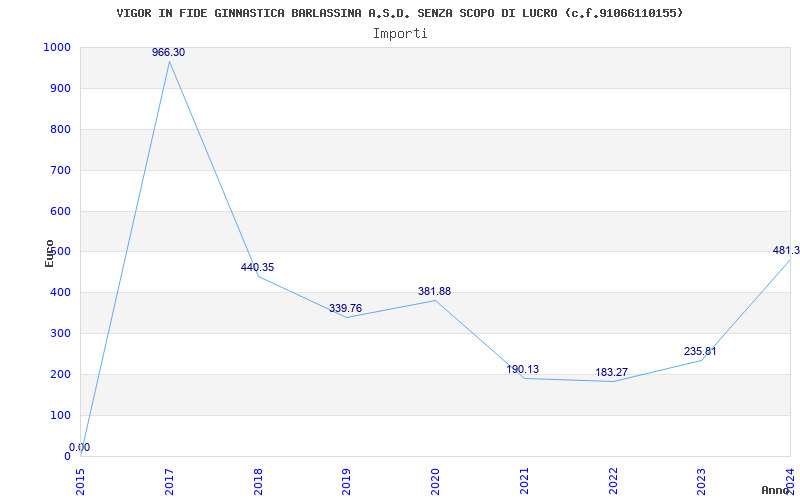The image size is (800, 500).
Task: Click the 2018 x-axis year label
Action: pos(258,482)
